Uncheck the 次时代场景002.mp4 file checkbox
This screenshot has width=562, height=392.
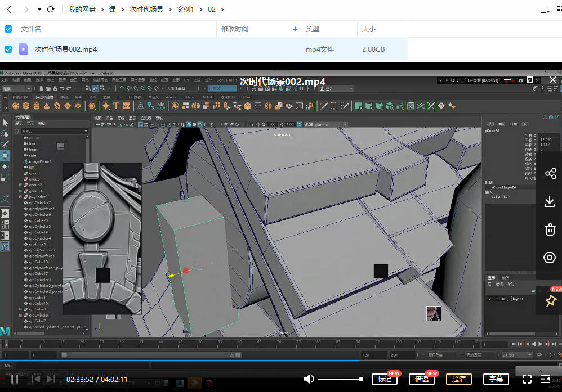8,49
